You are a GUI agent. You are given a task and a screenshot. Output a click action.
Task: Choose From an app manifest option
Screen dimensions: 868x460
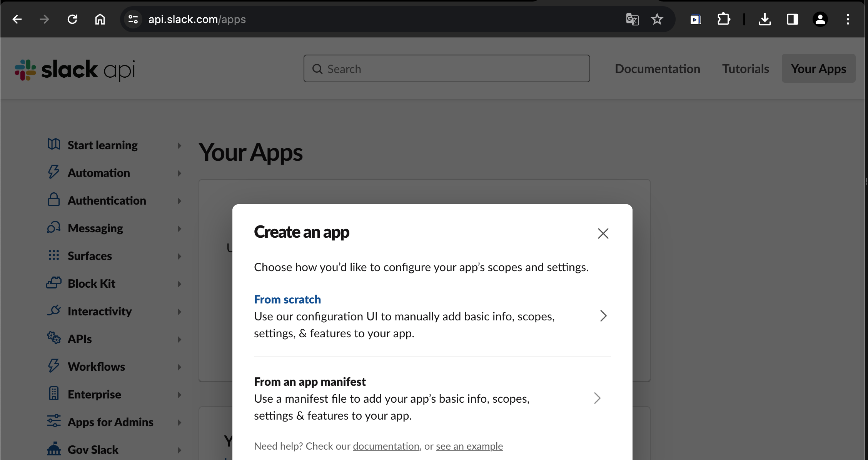point(432,398)
